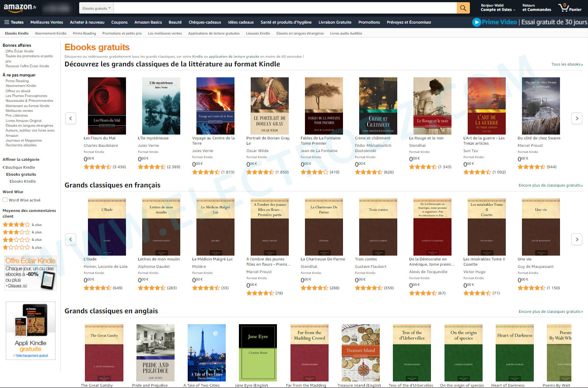Open Treasure Island book cover
This screenshot has width=588, height=388.
(360, 353)
